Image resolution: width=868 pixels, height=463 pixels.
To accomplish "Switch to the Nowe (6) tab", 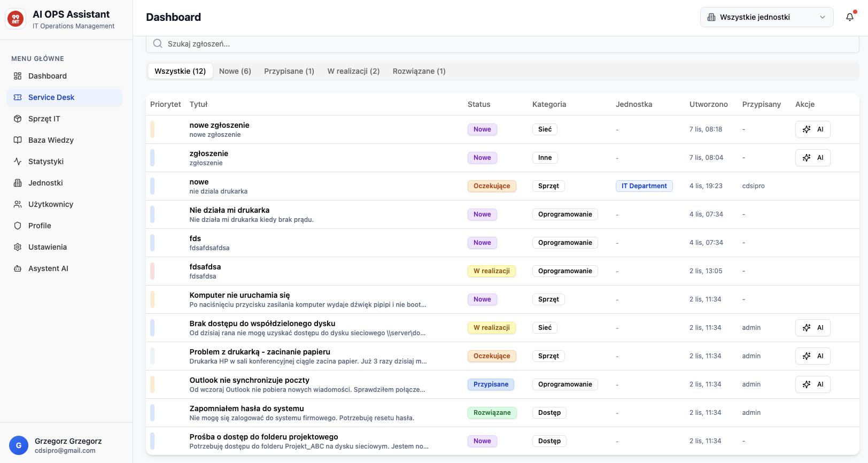I will tap(235, 71).
